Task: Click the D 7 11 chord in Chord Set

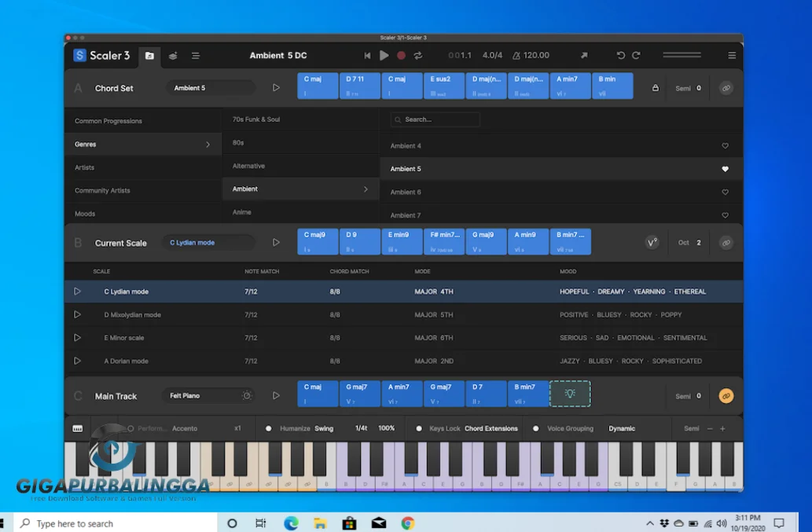Action: [360, 86]
